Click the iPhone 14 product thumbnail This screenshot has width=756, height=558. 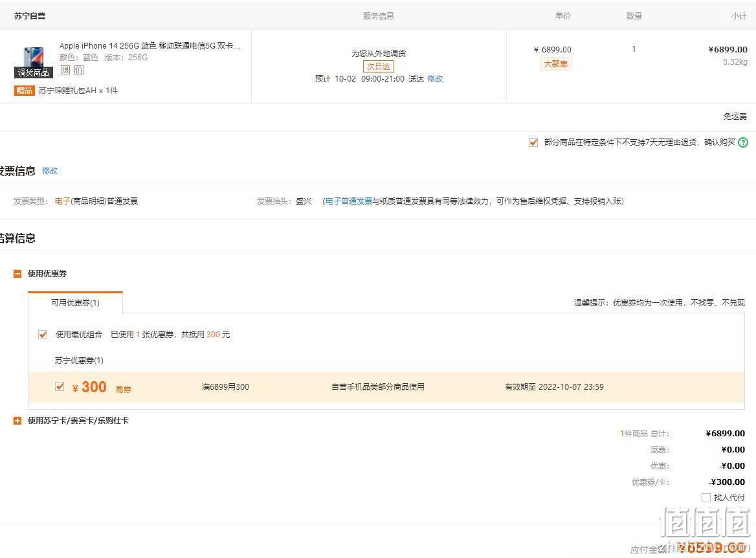pos(34,57)
